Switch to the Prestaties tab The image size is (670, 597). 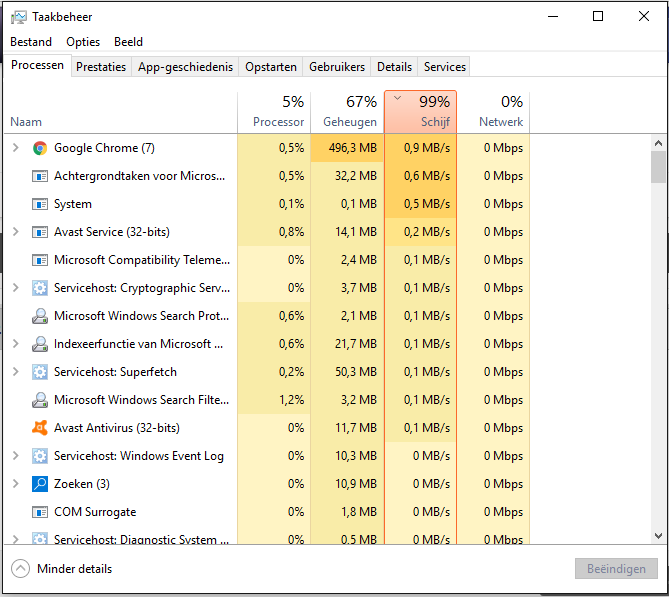pos(101,67)
